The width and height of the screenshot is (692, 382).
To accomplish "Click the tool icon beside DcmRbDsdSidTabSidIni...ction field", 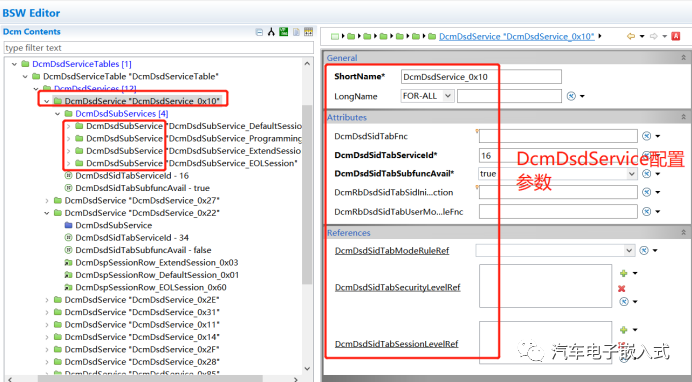I will [x=647, y=192].
